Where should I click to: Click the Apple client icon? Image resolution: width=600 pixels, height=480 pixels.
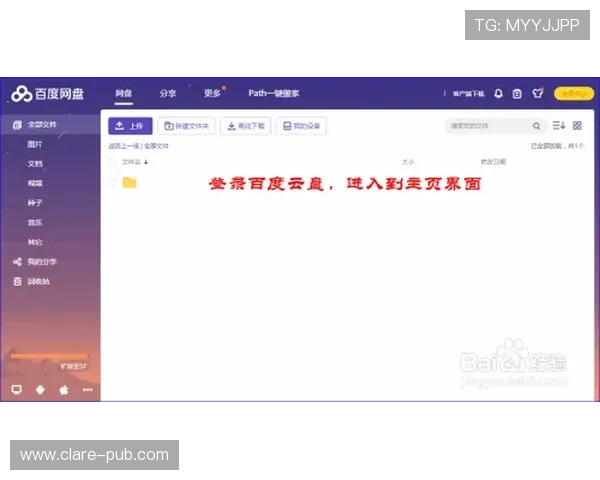pos(64,390)
